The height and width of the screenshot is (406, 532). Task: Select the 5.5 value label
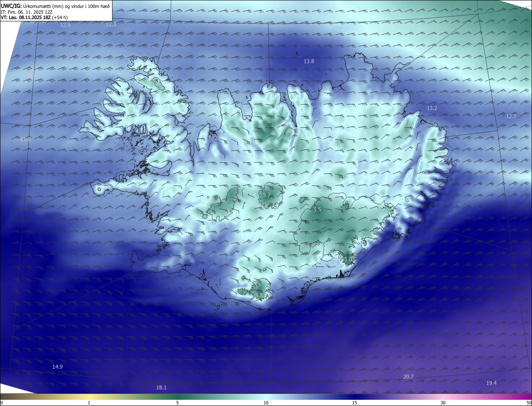pos(317,210)
